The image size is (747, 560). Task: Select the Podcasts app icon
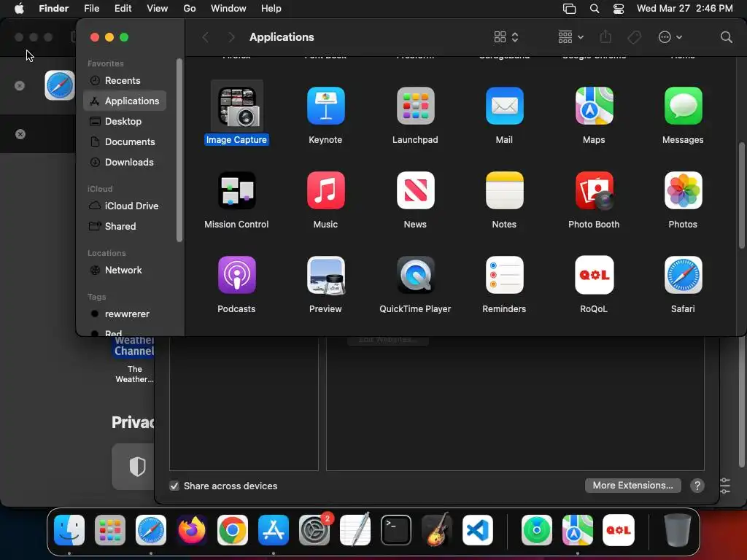tap(237, 275)
